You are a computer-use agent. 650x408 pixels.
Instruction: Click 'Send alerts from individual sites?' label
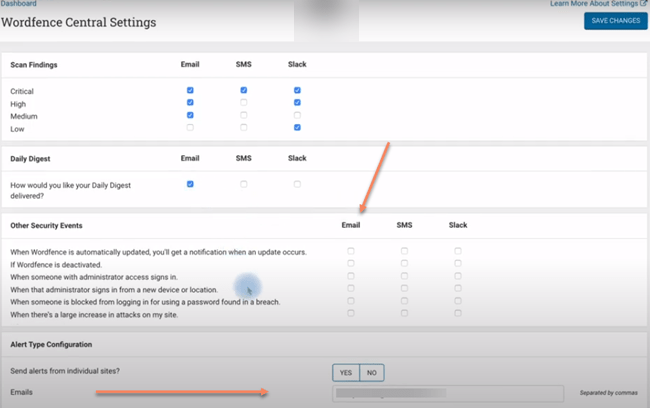[x=65, y=371]
